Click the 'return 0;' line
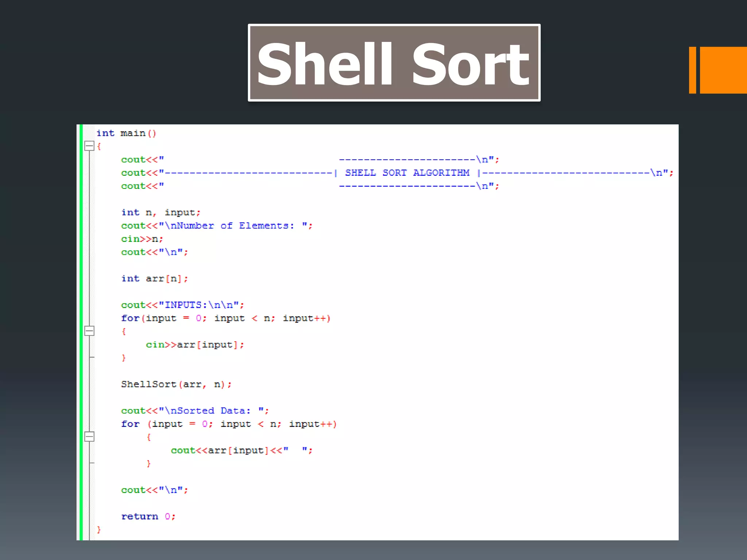Screen dimensions: 747x560 pos(148,517)
